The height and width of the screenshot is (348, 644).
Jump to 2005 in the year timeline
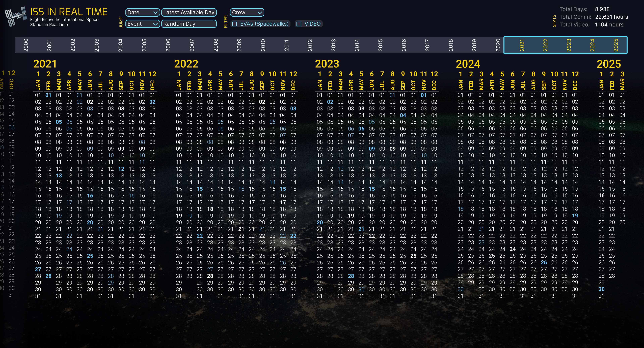[x=144, y=45]
